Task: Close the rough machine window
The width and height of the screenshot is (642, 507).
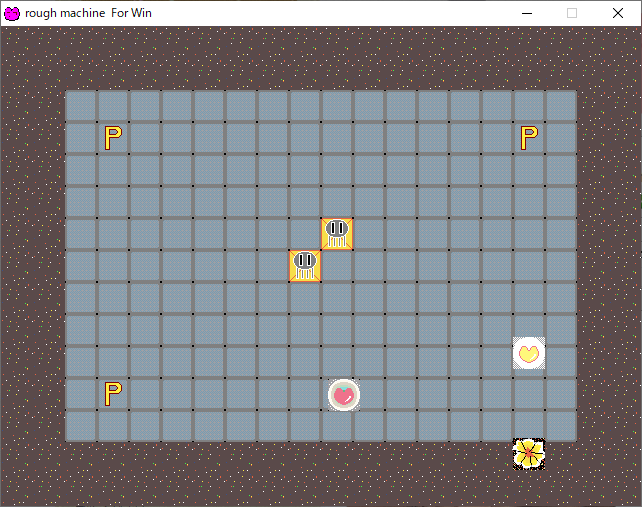Action: 618,14
